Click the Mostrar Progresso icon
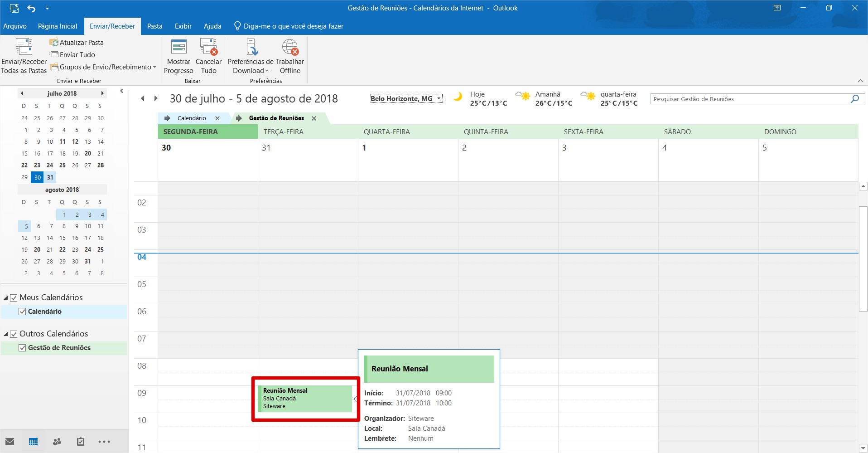Screen dimensions: 868x453 click(178, 47)
